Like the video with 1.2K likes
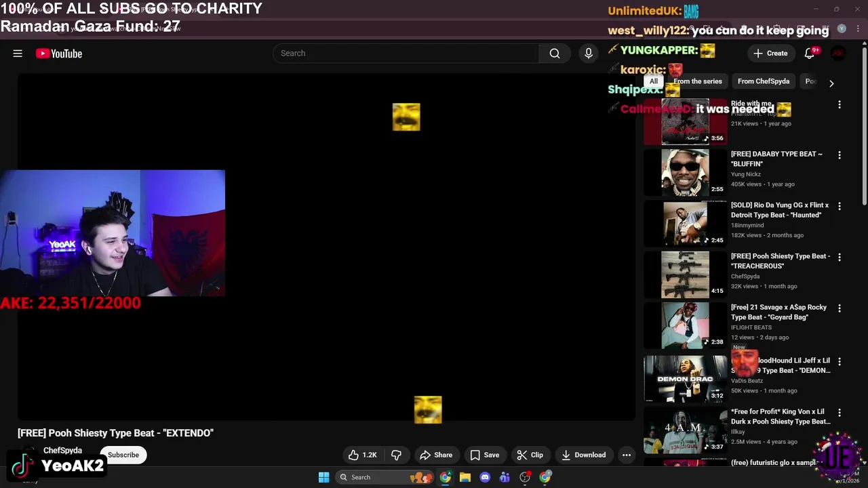 (x=362, y=455)
